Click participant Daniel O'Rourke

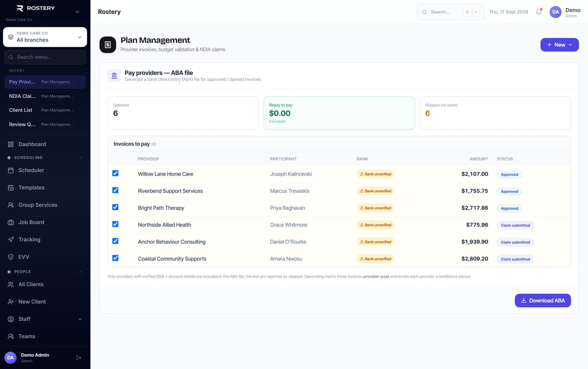pos(288,242)
